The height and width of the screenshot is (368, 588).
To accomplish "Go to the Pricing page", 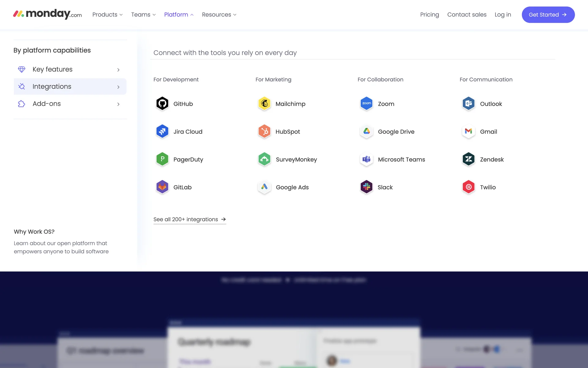I will [429, 15].
